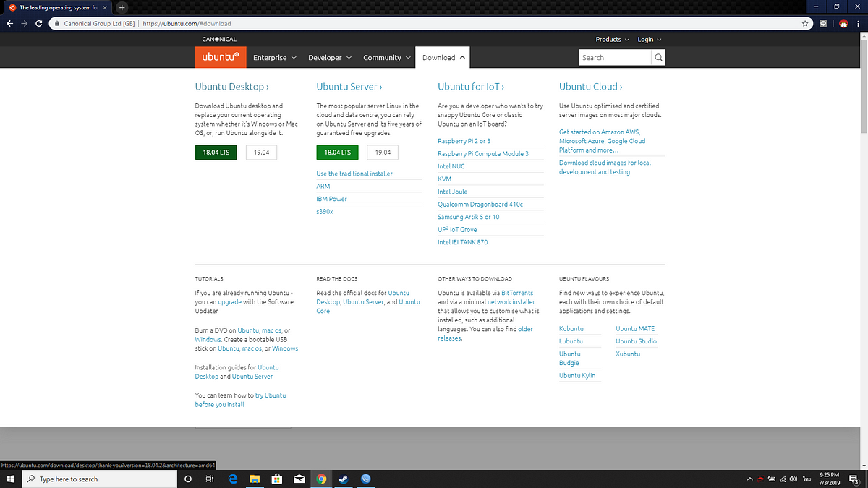This screenshot has height=488, width=868.
Task: Click Intel IEI TANK 870 link
Action: point(463,242)
